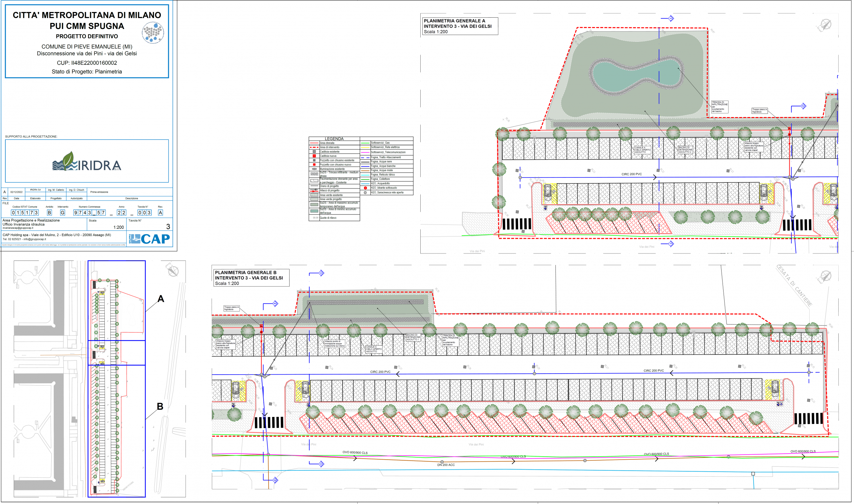Click the Allacci di progetto arrow symbol

pyautogui.click(x=314, y=190)
